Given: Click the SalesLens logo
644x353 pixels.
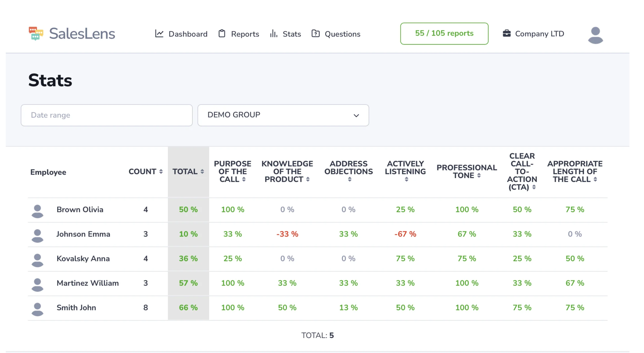Looking at the screenshot, I should (72, 33).
